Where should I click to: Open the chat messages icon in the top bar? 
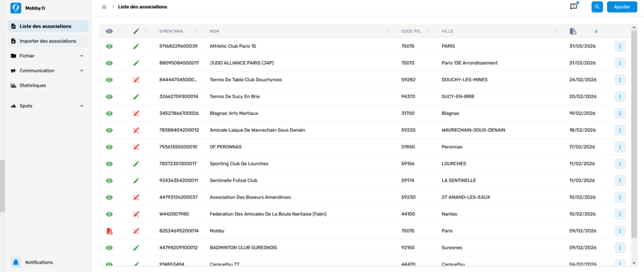573,7
